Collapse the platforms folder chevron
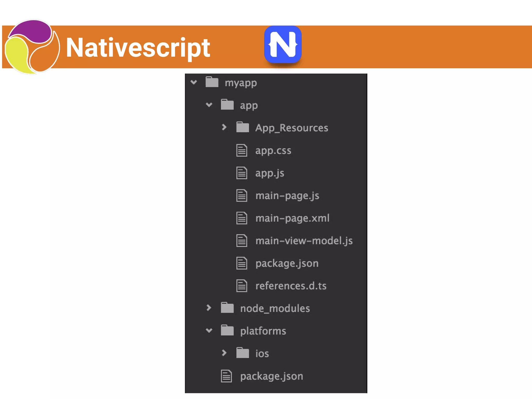The image size is (532, 399). coord(209,330)
